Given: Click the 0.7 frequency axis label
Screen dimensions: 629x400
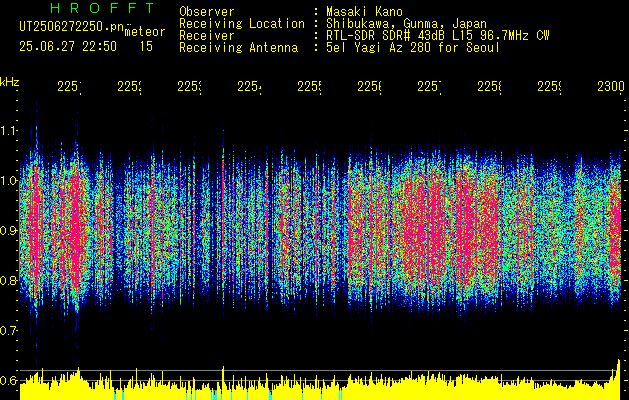Looking at the screenshot, I should [9, 330].
